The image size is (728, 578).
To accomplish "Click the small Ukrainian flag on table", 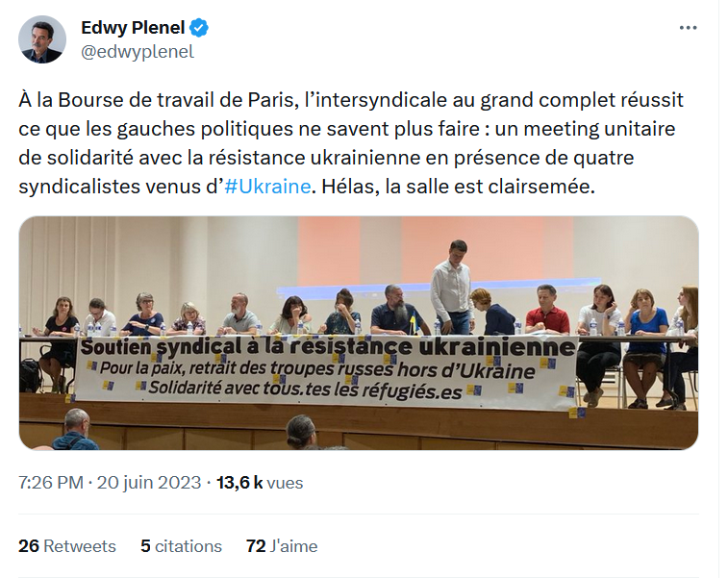I will pos(413,323).
